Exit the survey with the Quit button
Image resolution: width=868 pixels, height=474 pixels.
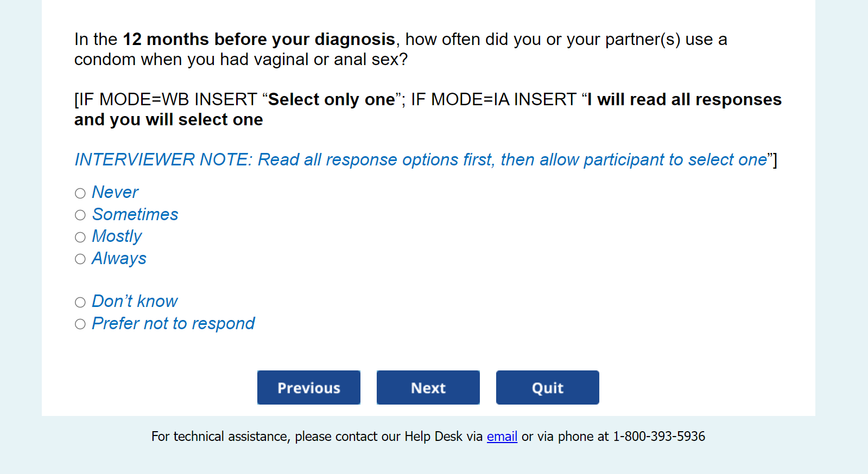pyautogui.click(x=547, y=388)
